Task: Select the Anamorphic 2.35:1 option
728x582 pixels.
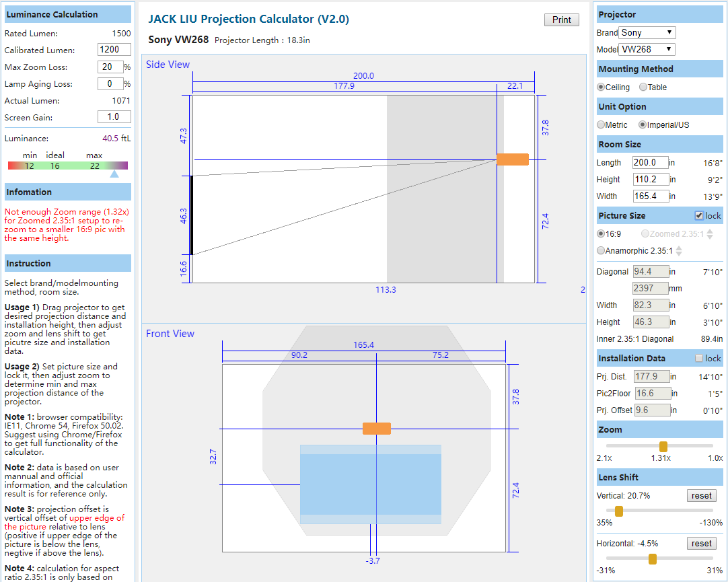Action: coord(599,250)
